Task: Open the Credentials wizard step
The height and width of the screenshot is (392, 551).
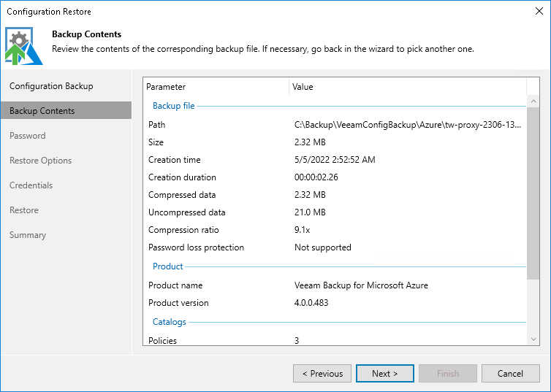Action: point(31,185)
